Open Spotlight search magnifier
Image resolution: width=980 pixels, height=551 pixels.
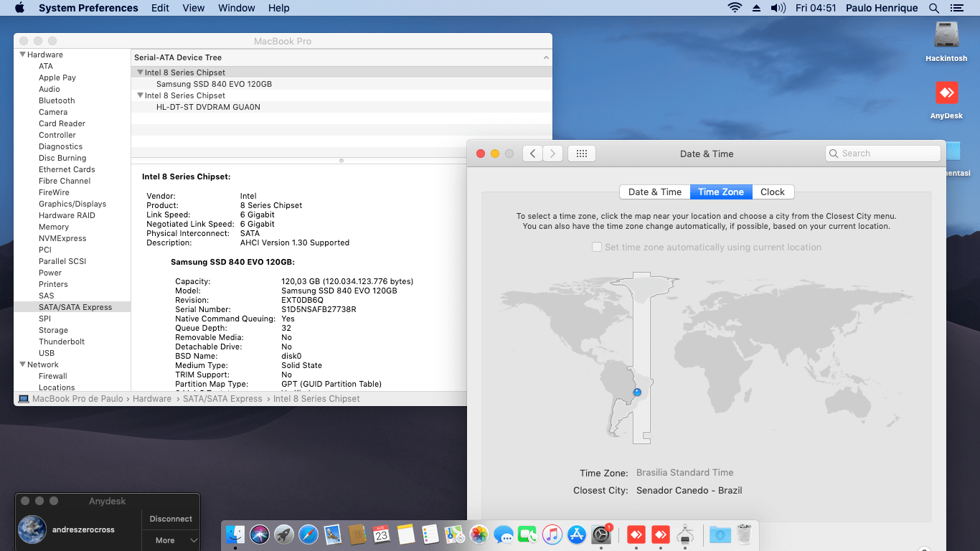point(934,8)
